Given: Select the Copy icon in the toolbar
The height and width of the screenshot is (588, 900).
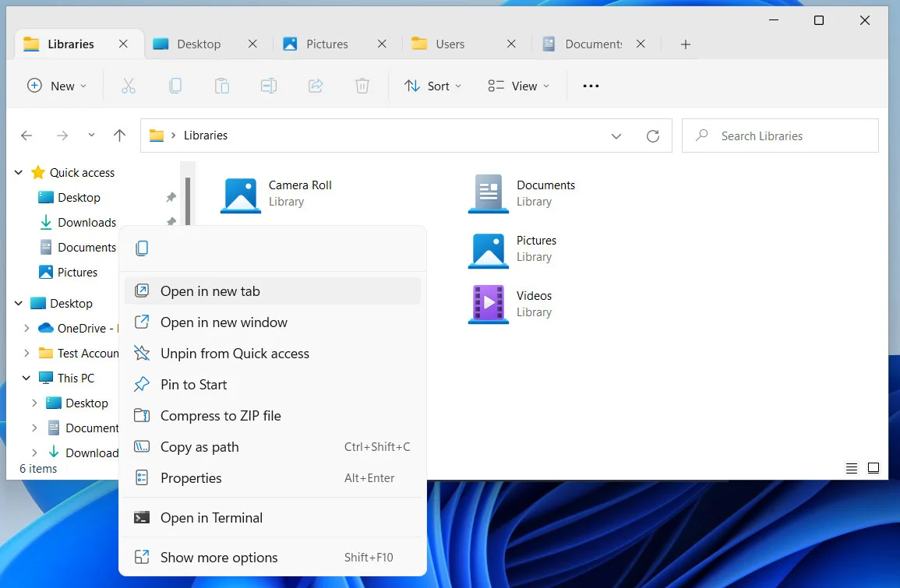Looking at the screenshot, I should click(175, 86).
